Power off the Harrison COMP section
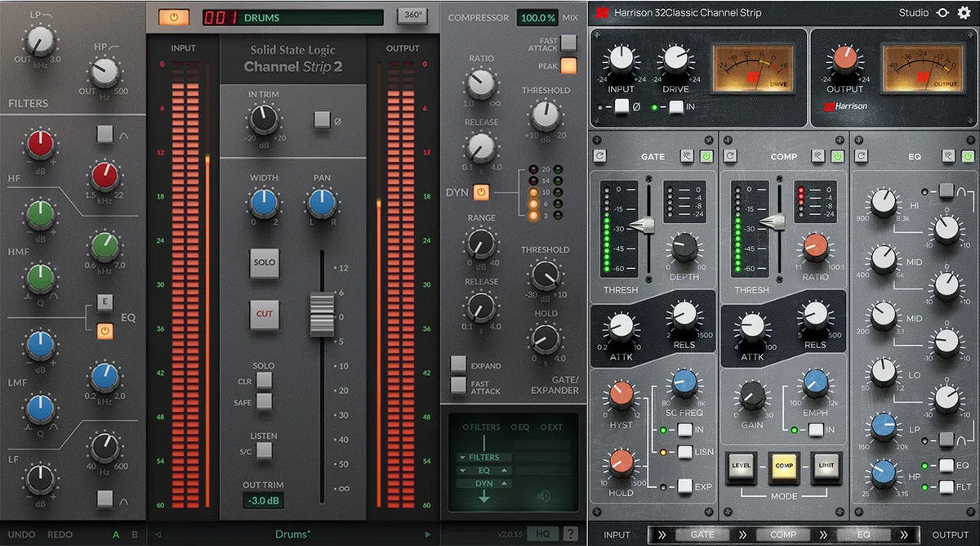Viewport: 980px width, 546px height. (x=836, y=156)
